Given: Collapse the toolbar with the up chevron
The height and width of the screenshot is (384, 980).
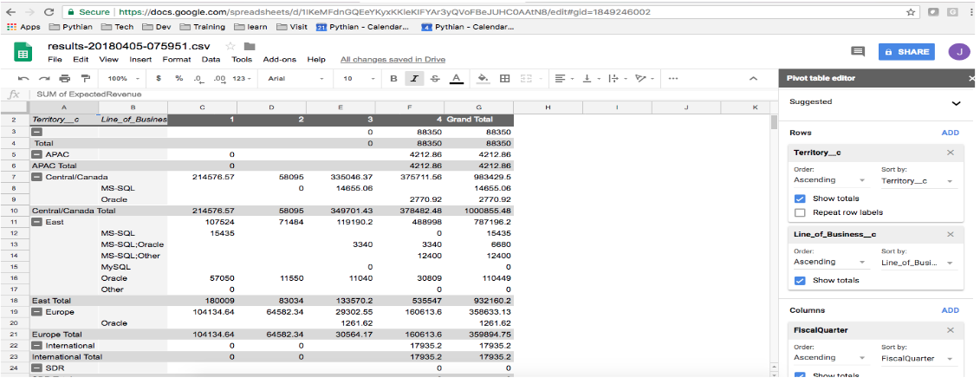Looking at the screenshot, I should click(x=753, y=78).
